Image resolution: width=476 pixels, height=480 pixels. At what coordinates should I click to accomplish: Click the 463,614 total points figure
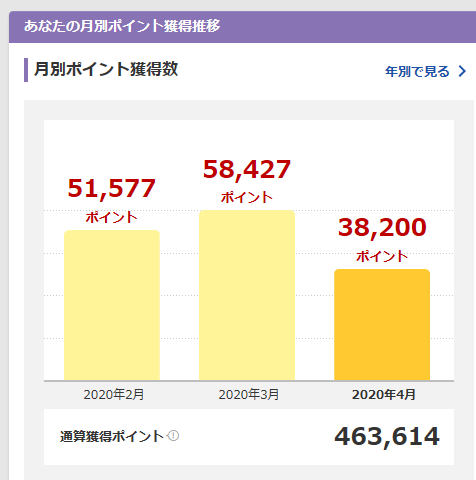point(387,436)
